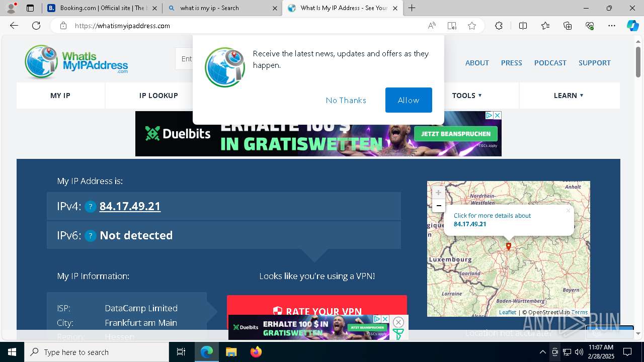Open the tab actions menu icon
The height and width of the screenshot is (362, 644).
tap(30, 8)
